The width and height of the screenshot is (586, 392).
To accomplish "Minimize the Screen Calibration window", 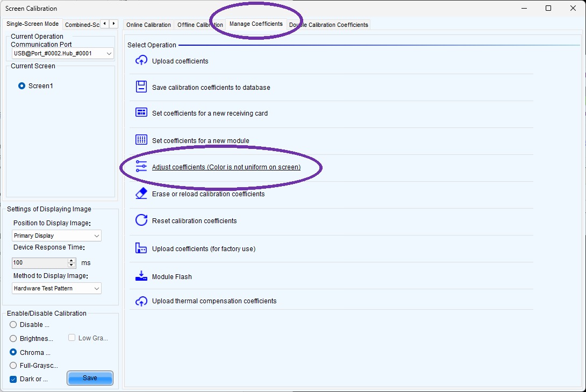I will click(524, 8).
